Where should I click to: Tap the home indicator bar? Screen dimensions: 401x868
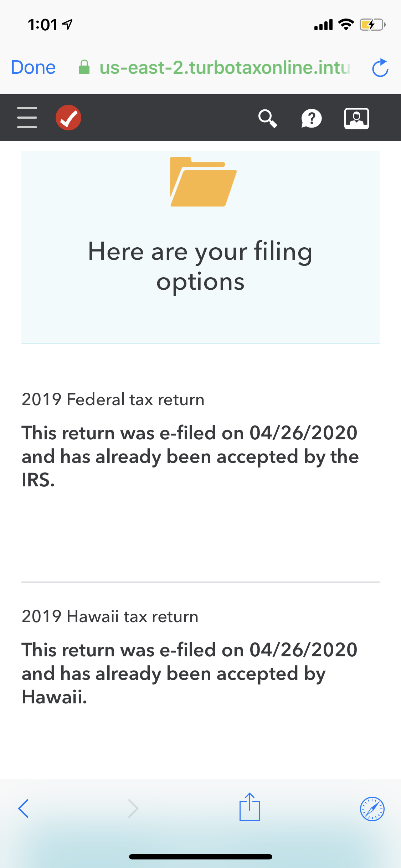pos(201,857)
